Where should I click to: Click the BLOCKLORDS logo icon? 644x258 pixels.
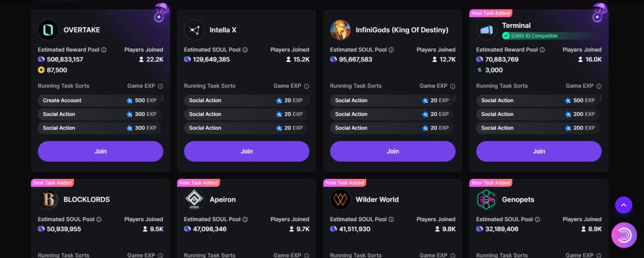(x=48, y=200)
